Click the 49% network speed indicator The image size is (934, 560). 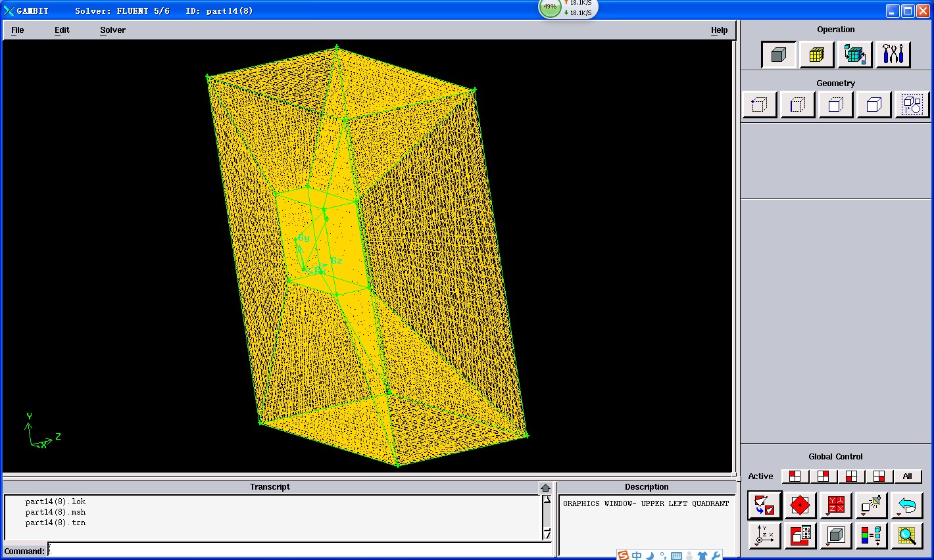pyautogui.click(x=550, y=7)
